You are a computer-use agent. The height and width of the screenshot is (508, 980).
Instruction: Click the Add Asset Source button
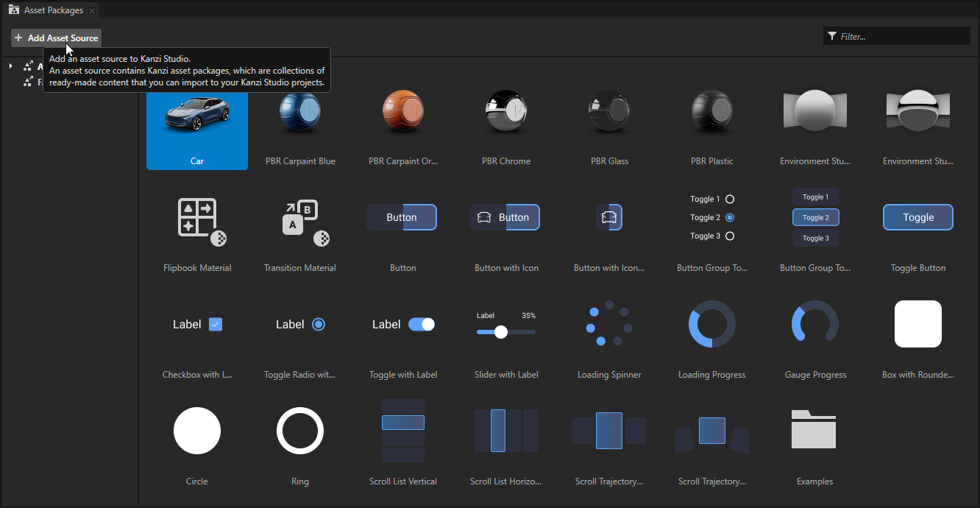pos(56,38)
